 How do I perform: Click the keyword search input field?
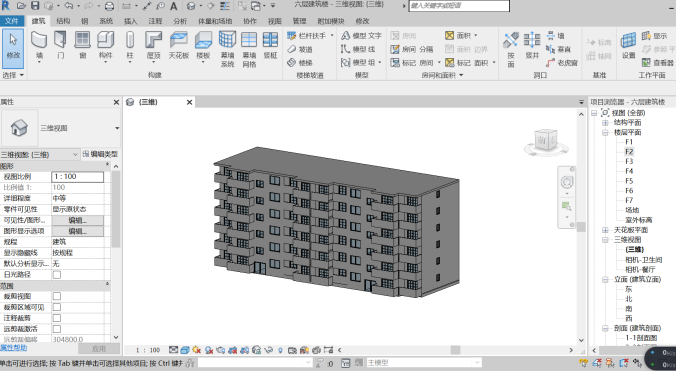tap(459, 6)
